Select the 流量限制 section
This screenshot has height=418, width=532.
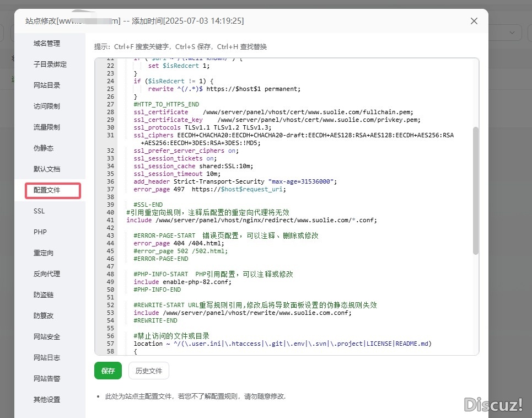tap(46, 127)
